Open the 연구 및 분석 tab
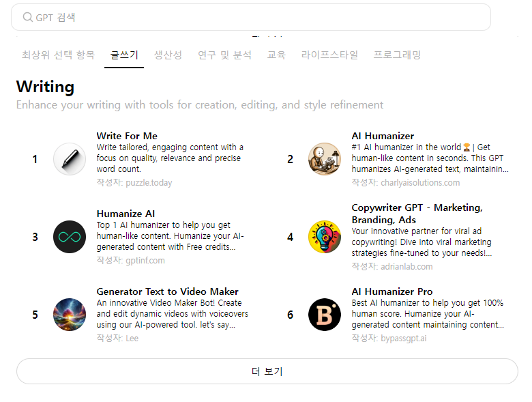The image size is (532, 402). click(x=224, y=55)
